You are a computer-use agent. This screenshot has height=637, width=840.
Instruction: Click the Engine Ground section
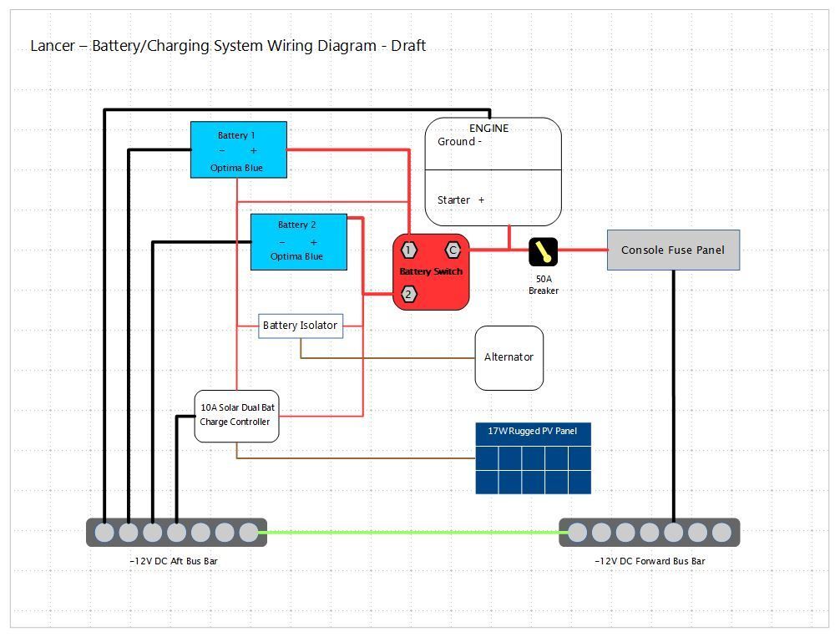(x=493, y=144)
